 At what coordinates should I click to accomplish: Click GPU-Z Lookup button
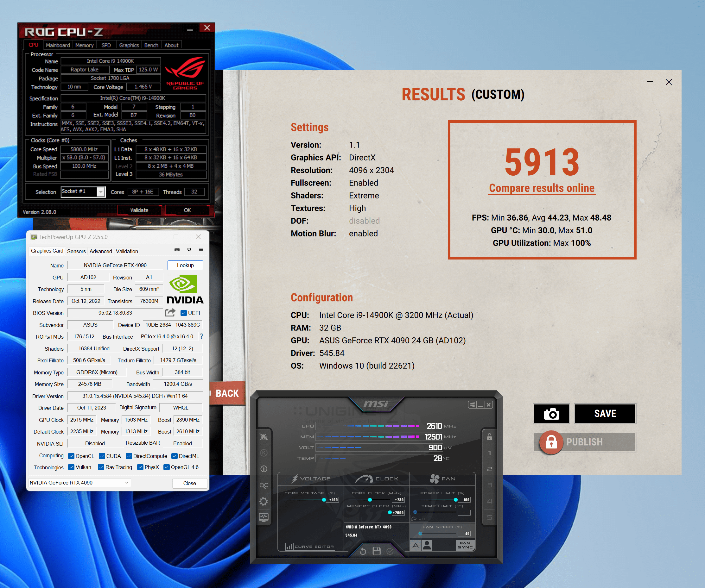(185, 265)
